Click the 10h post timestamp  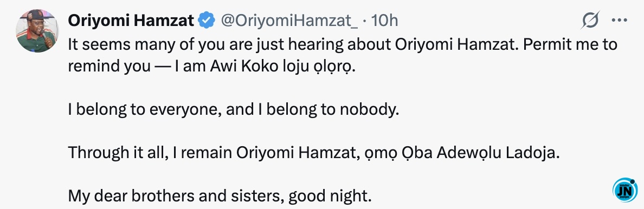(x=384, y=20)
